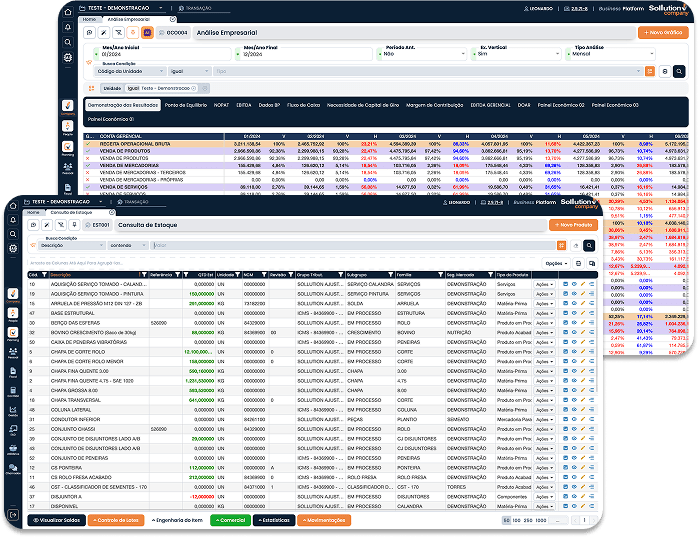Screen dimensions: 698x537
Task: Open notifications bell in front sidebar
Action: 12,218
